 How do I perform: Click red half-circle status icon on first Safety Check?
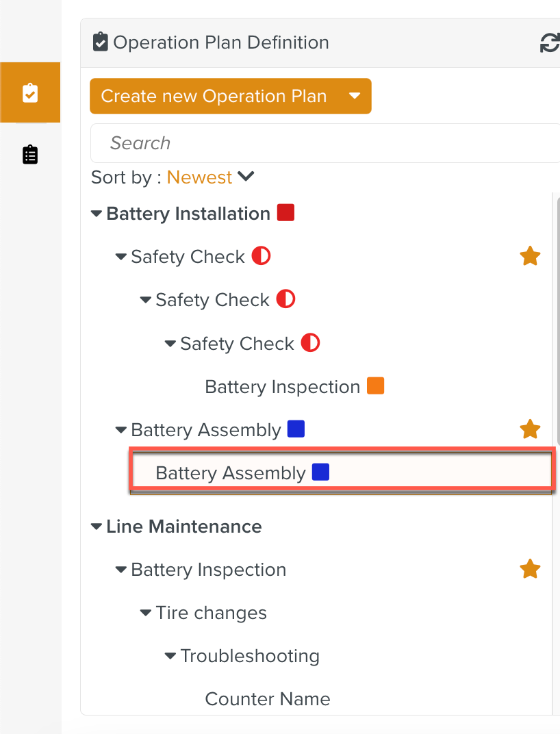click(261, 256)
